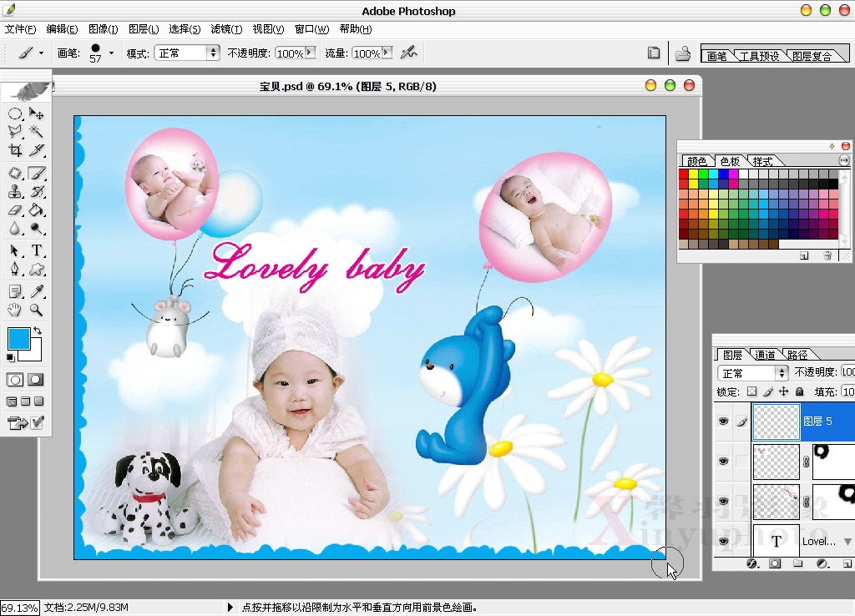Hide 图层 5 layer visibility eye
The height and width of the screenshot is (616, 855).
click(724, 422)
